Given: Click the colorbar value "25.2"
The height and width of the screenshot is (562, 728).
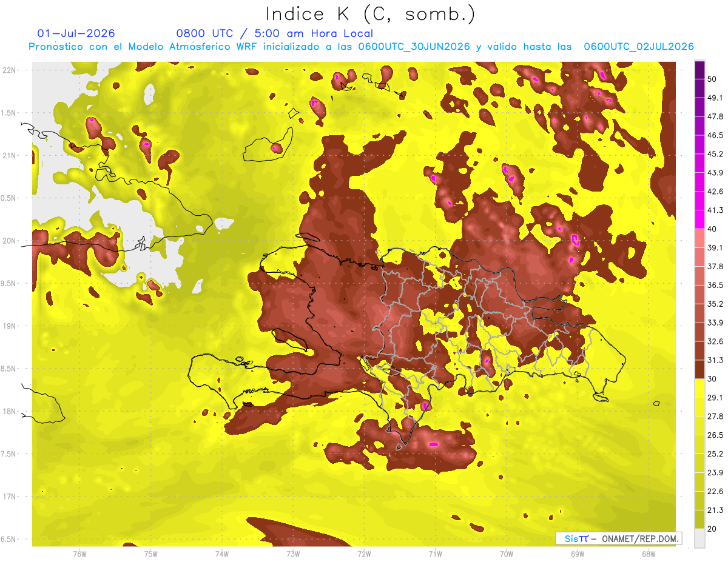Looking at the screenshot, I should [x=715, y=454].
